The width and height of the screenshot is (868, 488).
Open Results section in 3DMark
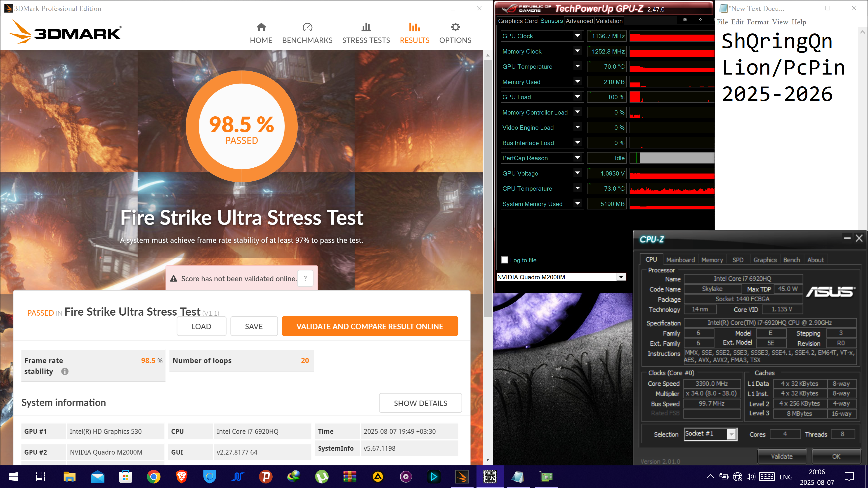point(415,33)
